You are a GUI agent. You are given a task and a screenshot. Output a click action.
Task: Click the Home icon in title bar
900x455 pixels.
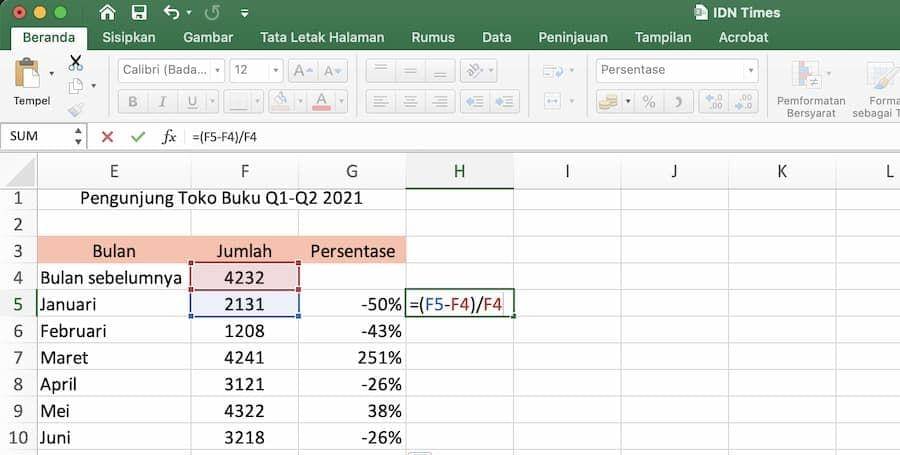click(108, 13)
